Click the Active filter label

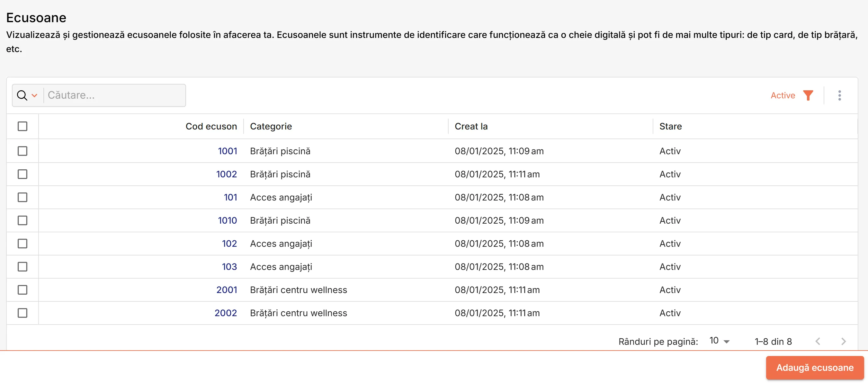[x=783, y=95]
